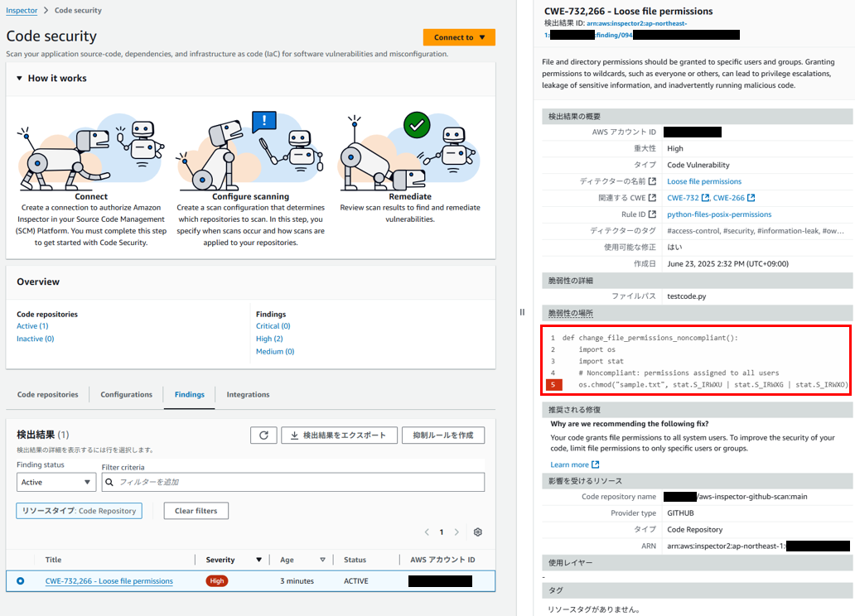The width and height of the screenshot is (855, 616).
Task: Click Learn more link
Action: pos(569,464)
